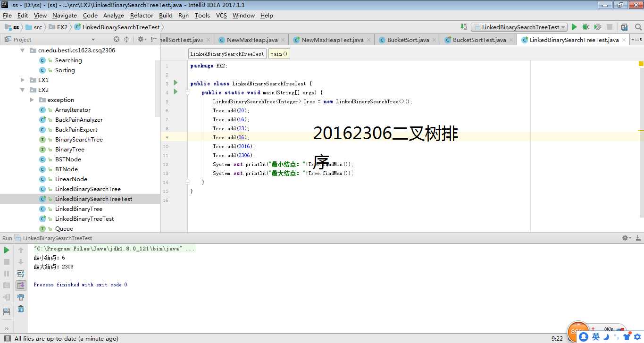The height and width of the screenshot is (343, 644).
Task: Click the up-the-stack-trace arrow in Run panel
Action: coord(21,250)
